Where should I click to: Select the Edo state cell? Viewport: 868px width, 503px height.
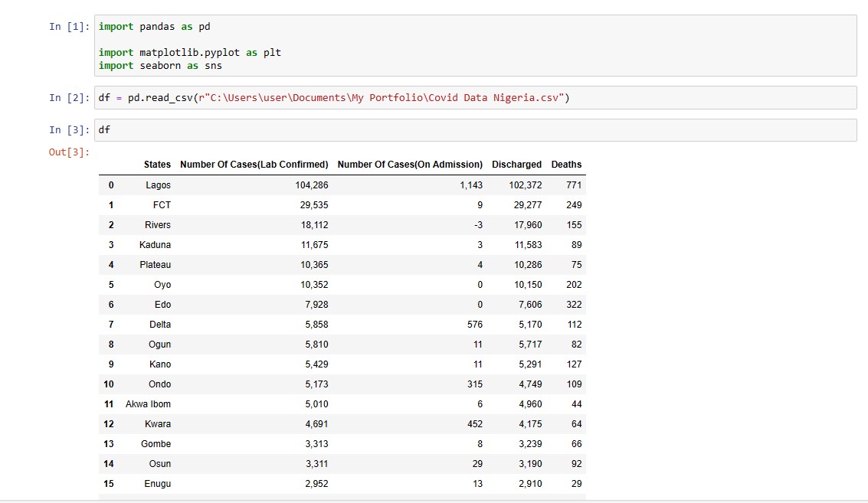pos(162,305)
